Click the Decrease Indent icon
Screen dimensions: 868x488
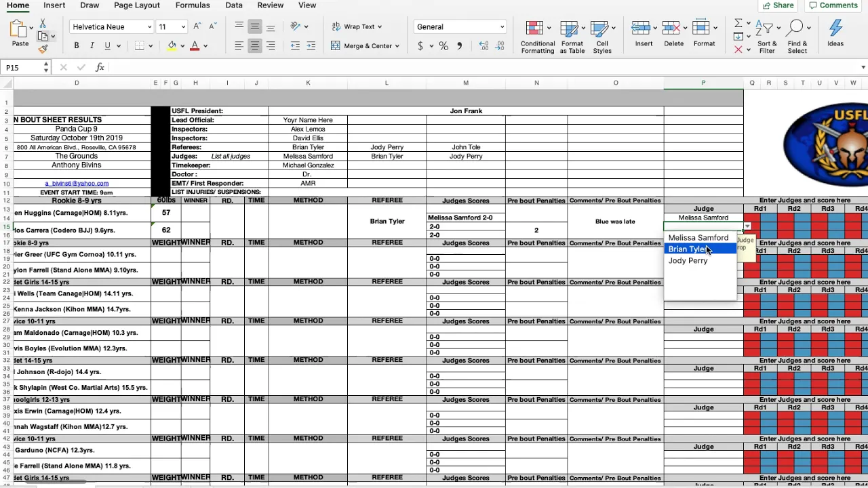(x=295, y=45)
